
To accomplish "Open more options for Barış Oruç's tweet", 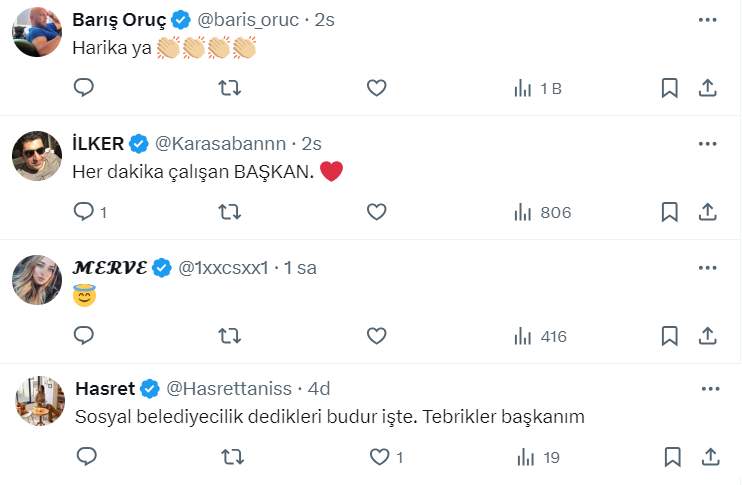I will pyautogui.click(x=707, y=19).
